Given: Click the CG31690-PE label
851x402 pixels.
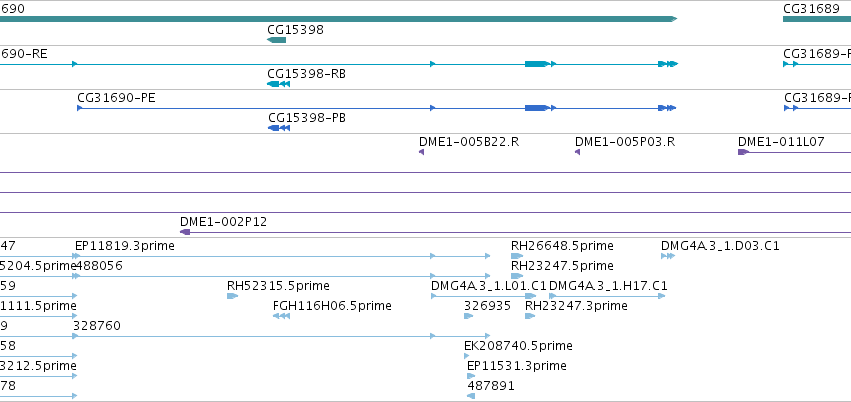Looking at the screenshot, I should coord(117,98).
